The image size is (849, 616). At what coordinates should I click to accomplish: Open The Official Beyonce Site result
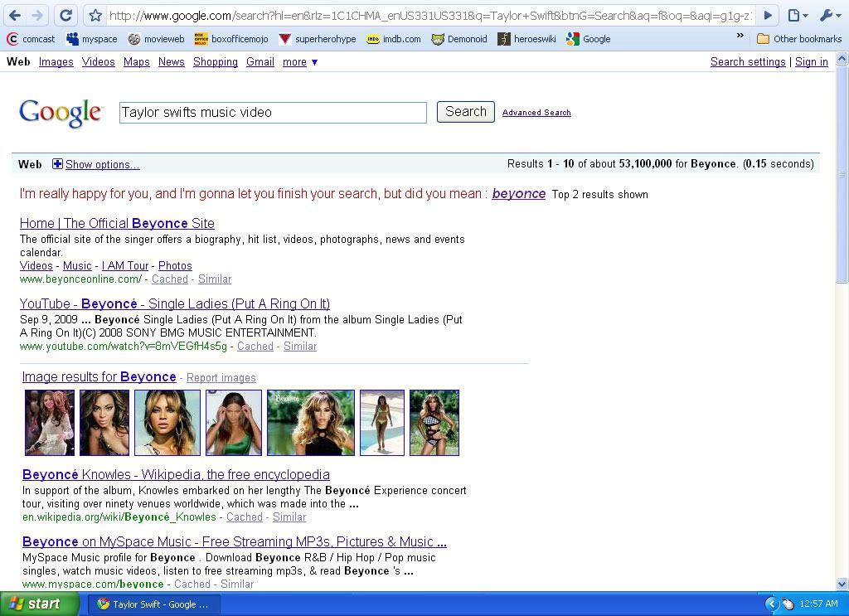click(x=117, y=223)
